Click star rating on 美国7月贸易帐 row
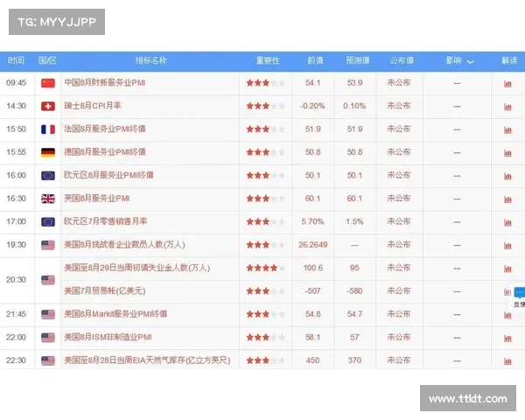 pyautogui.click(x=265, y=291)
